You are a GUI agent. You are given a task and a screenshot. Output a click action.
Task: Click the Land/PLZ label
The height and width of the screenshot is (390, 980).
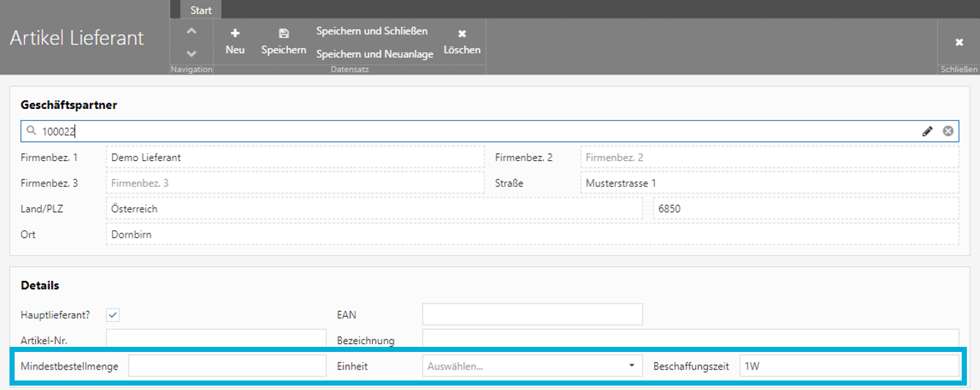tap(42, 209)
